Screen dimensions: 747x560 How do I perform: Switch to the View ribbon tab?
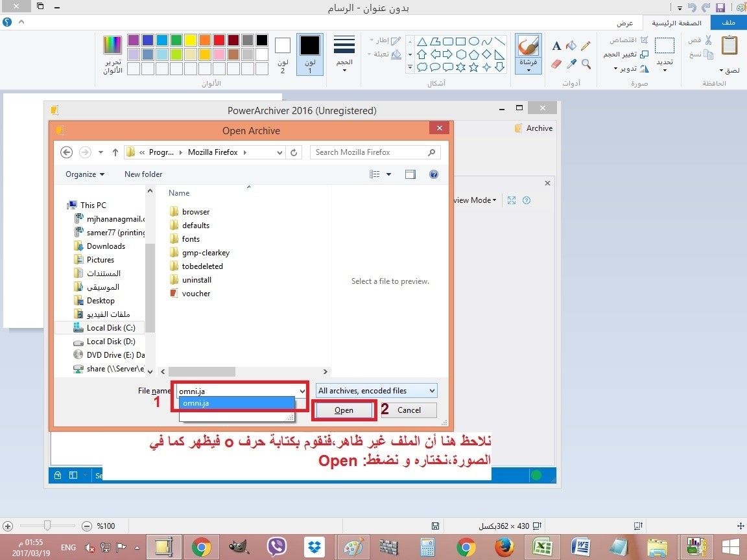tap(624, 23)
